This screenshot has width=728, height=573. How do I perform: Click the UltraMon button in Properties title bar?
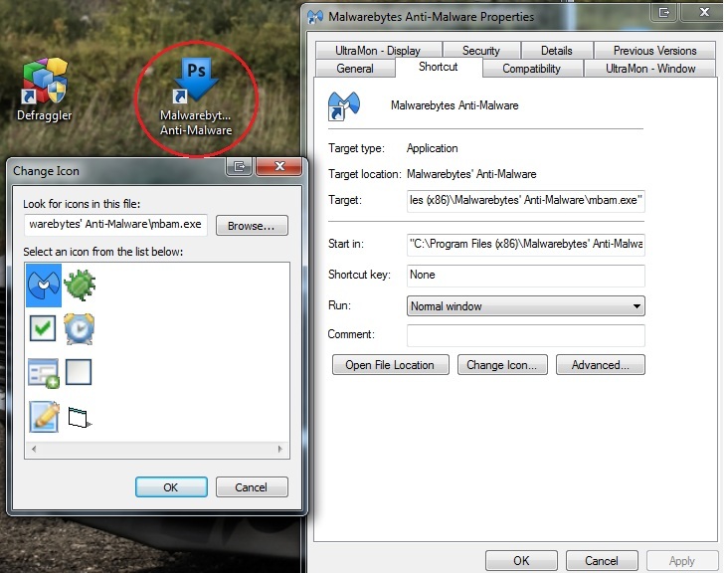(664, 13)
